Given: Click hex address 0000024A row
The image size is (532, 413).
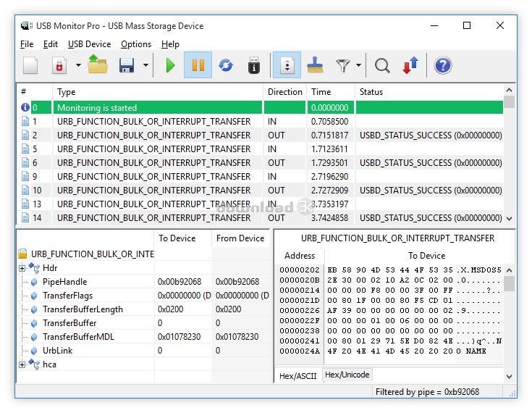Looking at the screenshot, I should point(390,351).
